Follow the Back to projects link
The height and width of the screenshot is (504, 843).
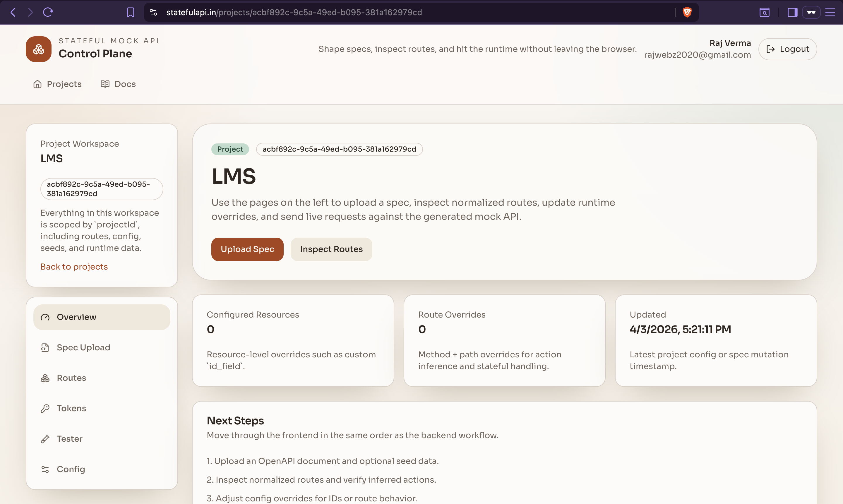[x=74, y=266]
